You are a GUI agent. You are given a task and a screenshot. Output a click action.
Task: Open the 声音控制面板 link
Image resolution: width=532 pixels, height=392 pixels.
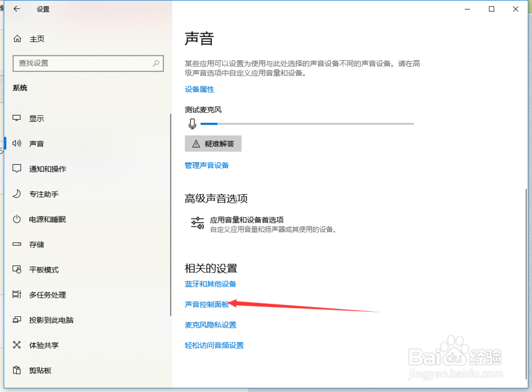click(206, 304)
